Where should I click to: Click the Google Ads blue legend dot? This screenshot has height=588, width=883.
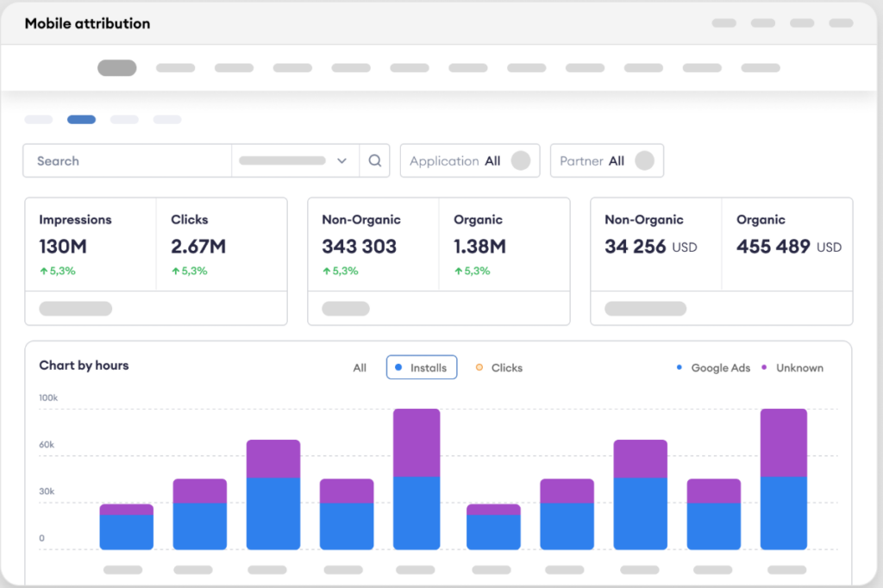click(x=679, y=368)
